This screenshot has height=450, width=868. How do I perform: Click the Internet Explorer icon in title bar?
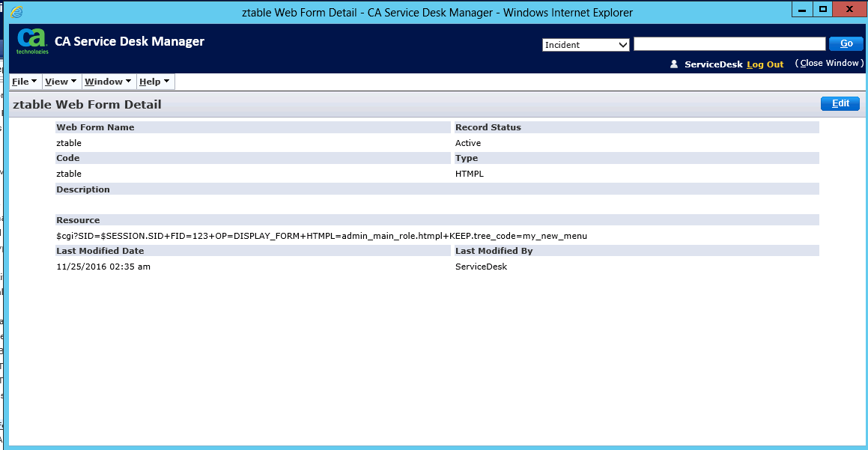16,12
